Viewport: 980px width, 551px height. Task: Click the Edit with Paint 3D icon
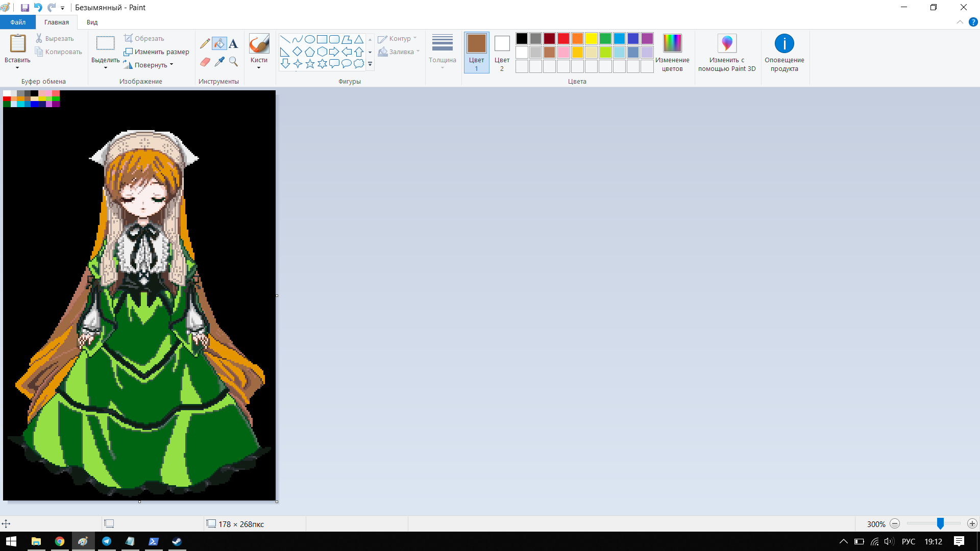tap(726, 43)
